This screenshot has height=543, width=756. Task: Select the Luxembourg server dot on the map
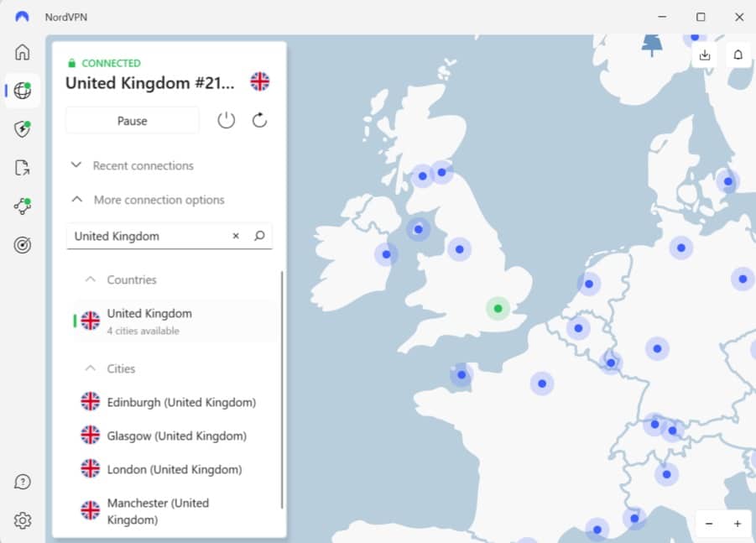coord(610,363)
